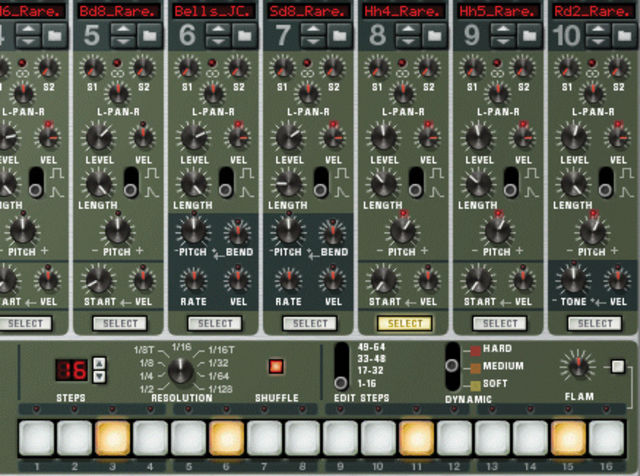This screenshot has width=640, height=476.
Task: Open sample browser folder for channel 6
Action: (245, 36)
